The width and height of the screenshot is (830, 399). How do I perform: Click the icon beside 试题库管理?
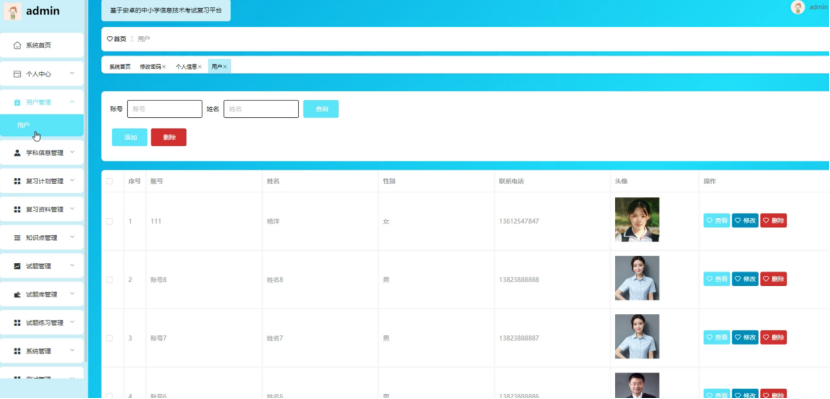coord(17,294)
